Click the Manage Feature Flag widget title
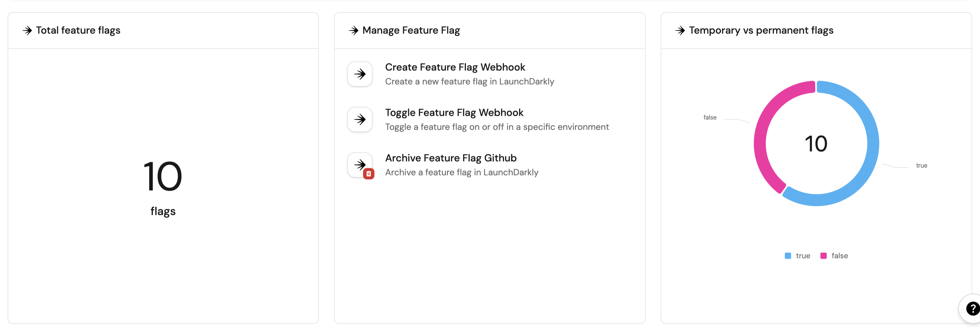Viewport: 980px width, 331px height. click(x=411, y=30)
